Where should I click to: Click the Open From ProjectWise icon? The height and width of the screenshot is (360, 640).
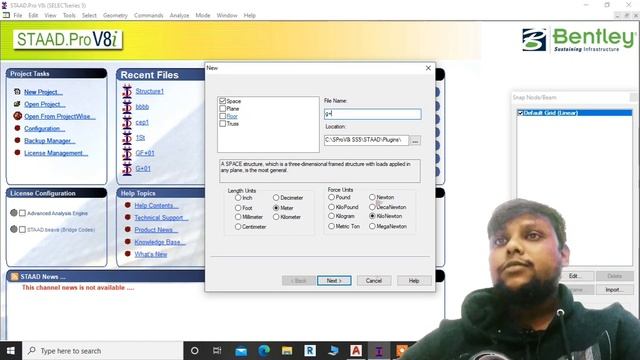coord(17,116)
